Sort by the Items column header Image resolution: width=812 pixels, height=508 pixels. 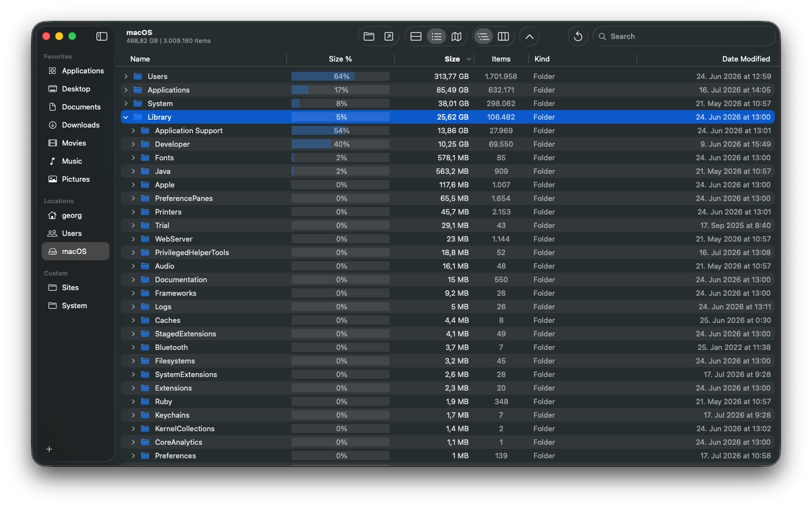501,59
